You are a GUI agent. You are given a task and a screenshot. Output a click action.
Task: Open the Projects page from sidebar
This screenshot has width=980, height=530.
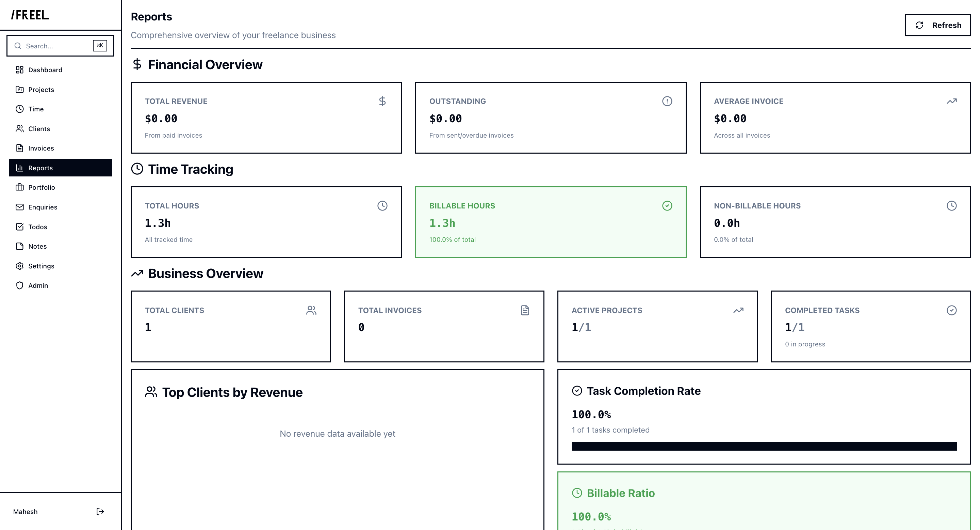coord(41,90)
